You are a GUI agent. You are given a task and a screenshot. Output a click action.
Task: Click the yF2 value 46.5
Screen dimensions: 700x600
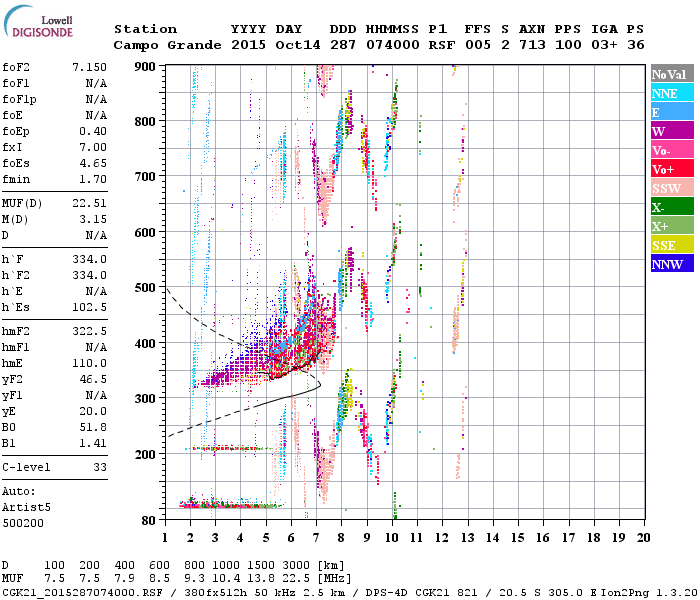pyautogui.click(x=93, y=379)
